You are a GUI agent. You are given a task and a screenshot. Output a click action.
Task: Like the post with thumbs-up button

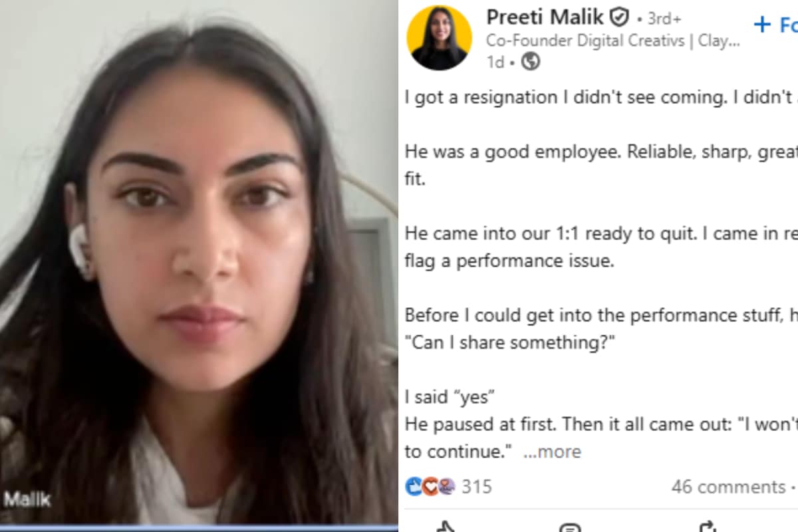[446, 528]
